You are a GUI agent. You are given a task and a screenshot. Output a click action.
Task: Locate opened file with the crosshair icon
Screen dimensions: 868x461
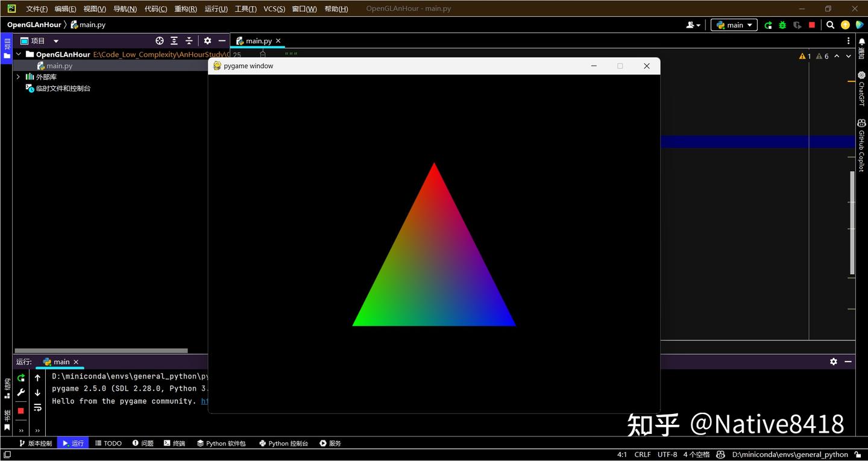159,40
